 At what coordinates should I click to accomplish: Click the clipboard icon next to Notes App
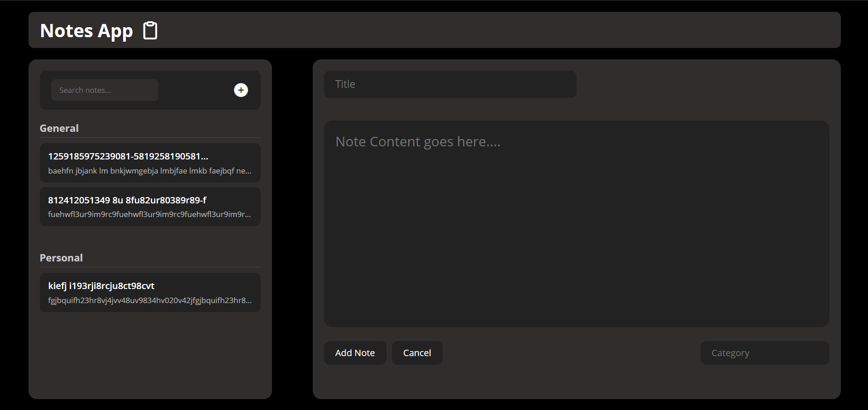pos(150,31)
